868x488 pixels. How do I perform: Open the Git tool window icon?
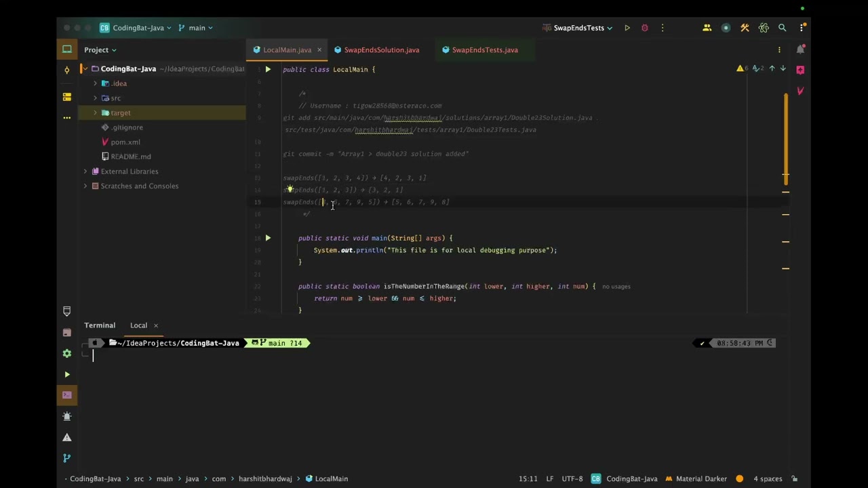66,458
